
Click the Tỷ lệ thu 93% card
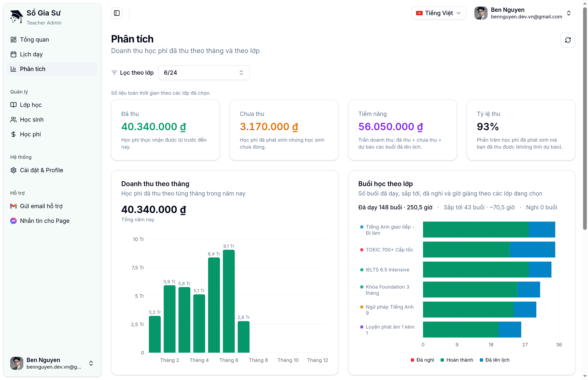521,130
